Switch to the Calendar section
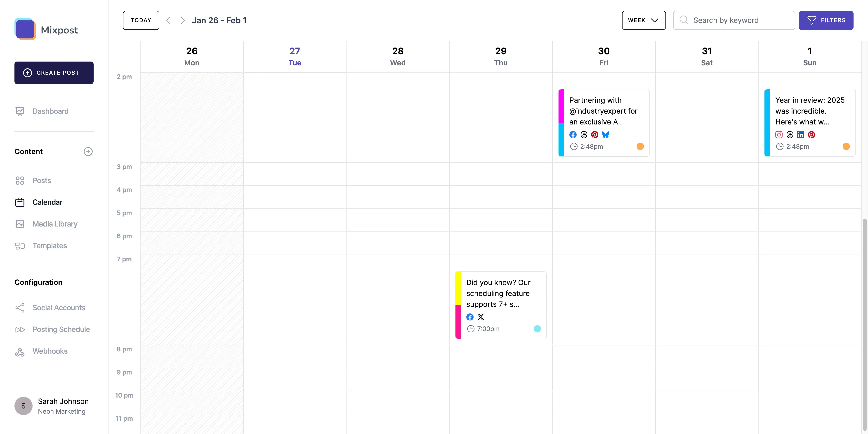This screenshot has width=868, height=434. click(47, 202)
